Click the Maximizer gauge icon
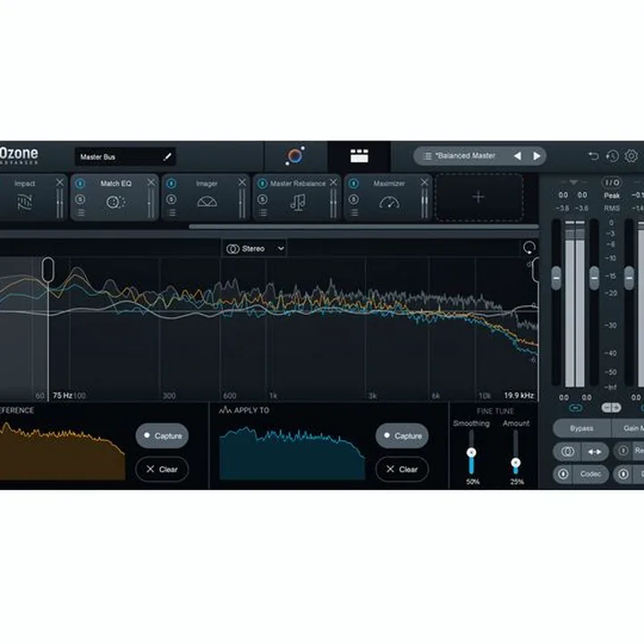Screen dimensions: 644x644 pyautogui.click(x=389, y=201)
